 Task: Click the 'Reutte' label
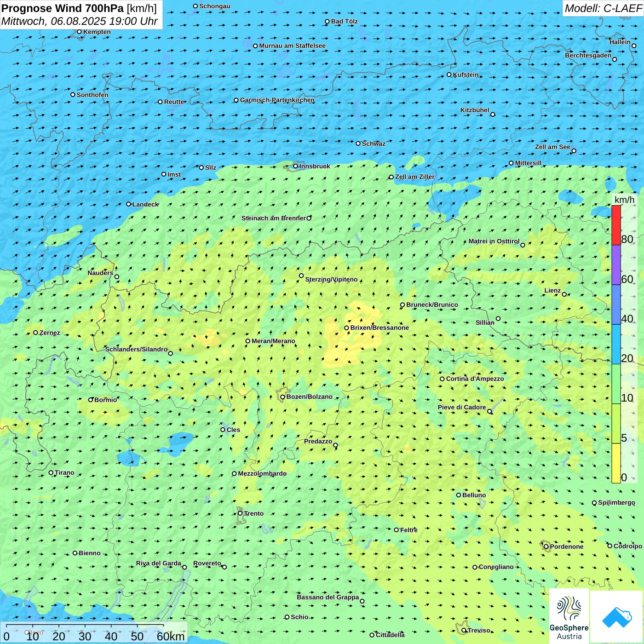point(174,102)
